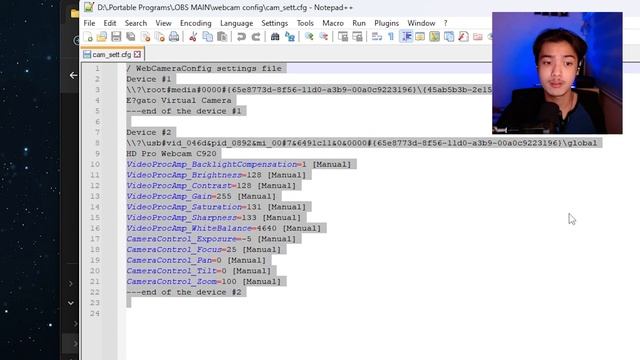Click the CameraControl_Zoom=100 line

[204, 281]
